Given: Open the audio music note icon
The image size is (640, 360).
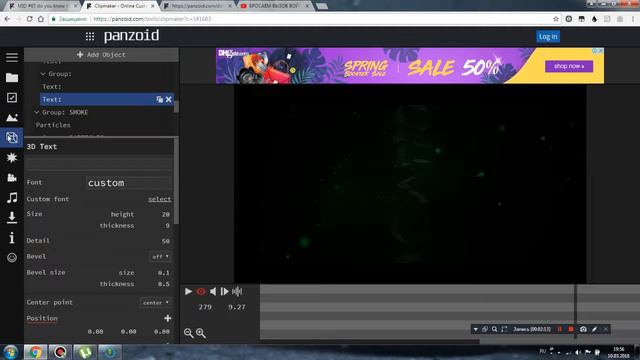Looking at the screenshot, I should click(x=12, y=198).
